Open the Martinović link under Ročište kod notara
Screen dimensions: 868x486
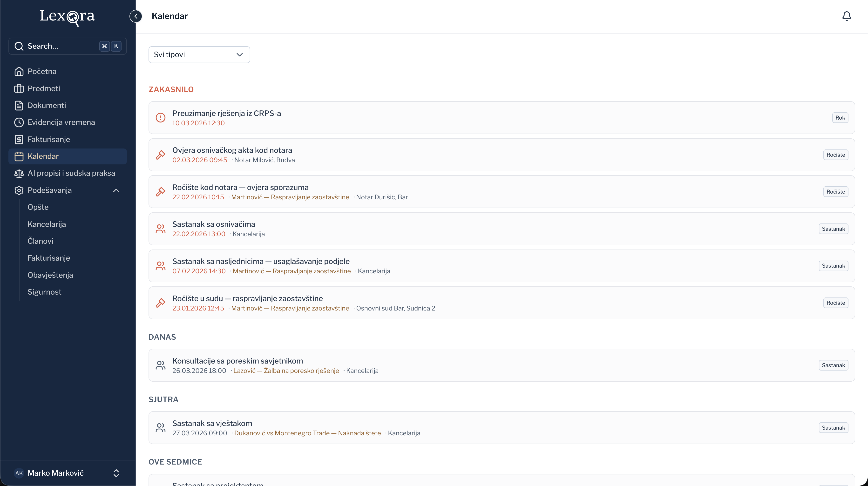coord(290,197)
